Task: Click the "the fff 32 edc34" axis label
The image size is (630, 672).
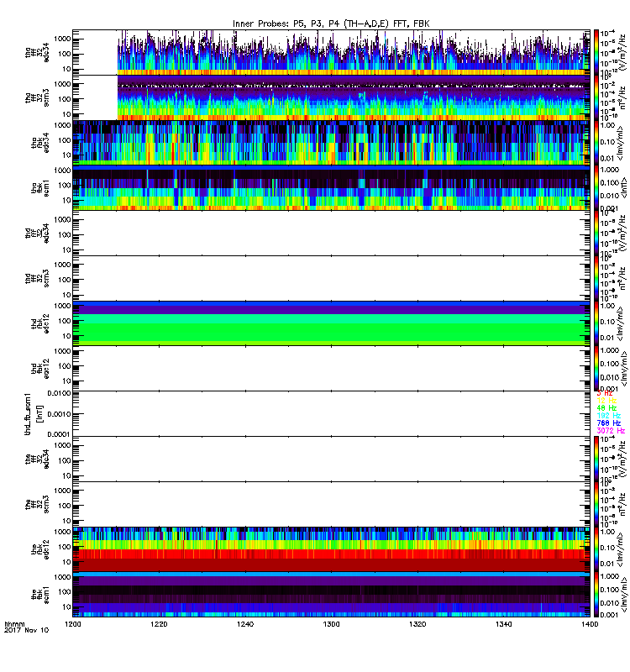Action: click(x=37, y=459)
